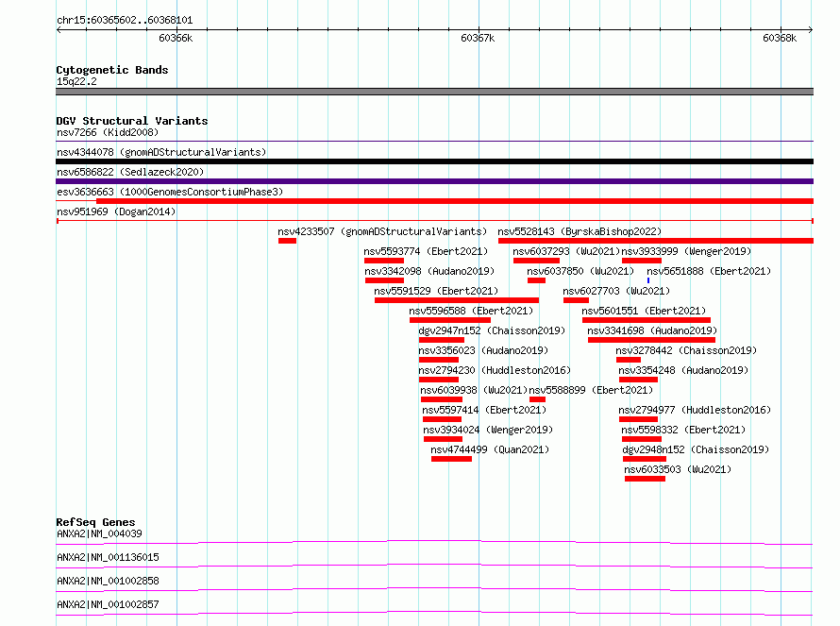840x626 pixels.
Task: Click the blue nsv5651888 (Ebert2021) marker label
Action: (x=709, y=271)
